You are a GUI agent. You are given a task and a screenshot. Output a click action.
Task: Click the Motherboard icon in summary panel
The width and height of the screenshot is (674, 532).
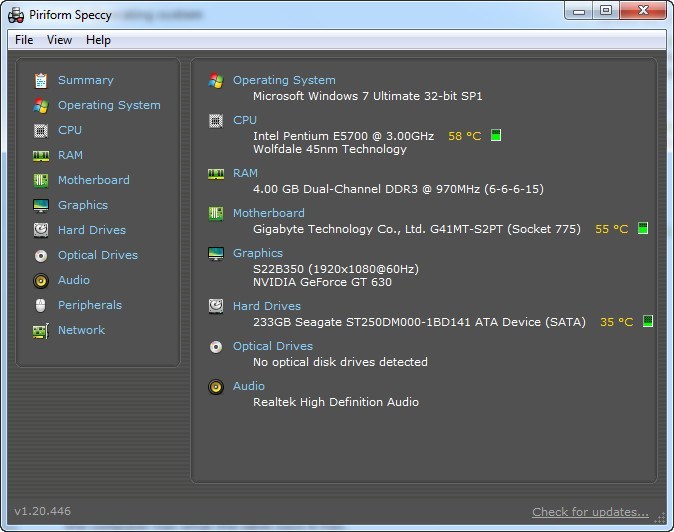pos(216,213)
